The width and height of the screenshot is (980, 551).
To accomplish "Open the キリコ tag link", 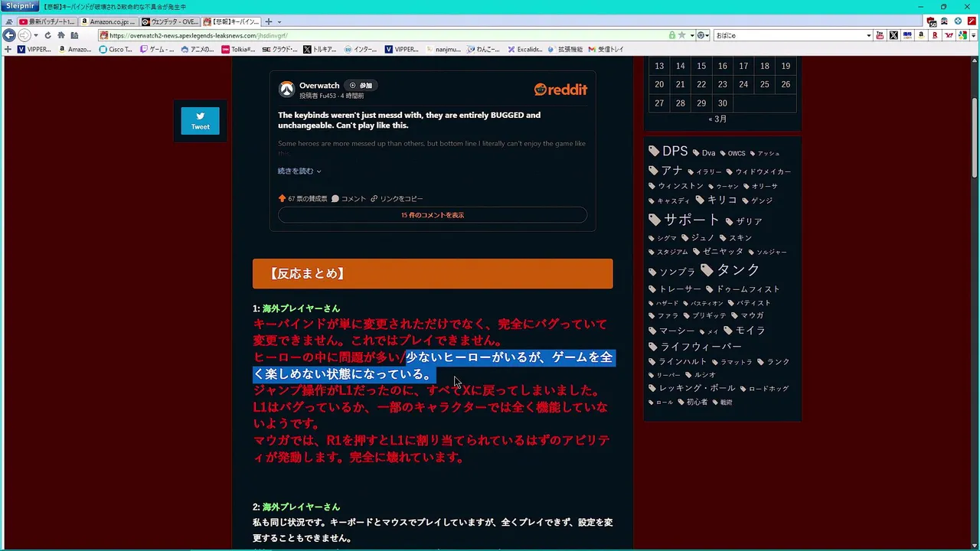I will tap(716, 200).
